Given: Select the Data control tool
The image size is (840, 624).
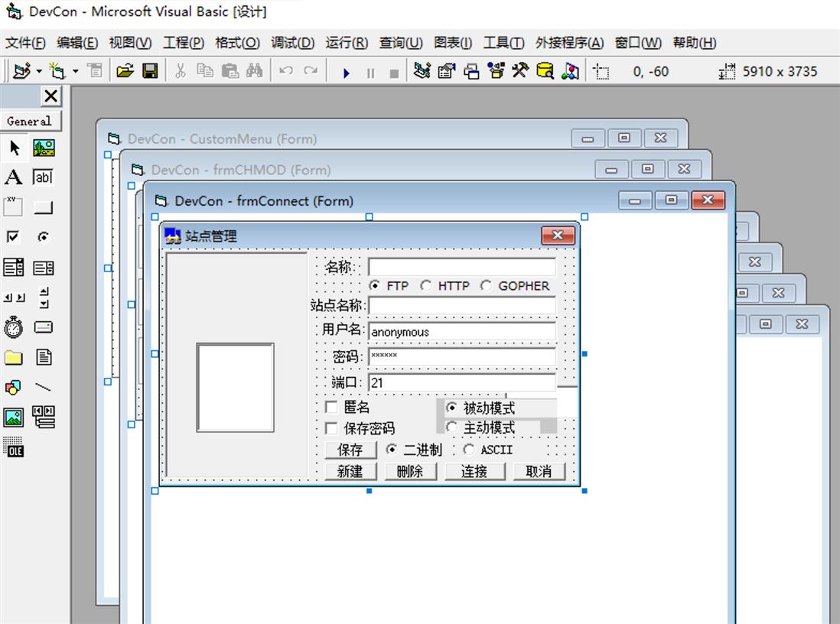Looking at the screenshot, I should click(44, 417).
